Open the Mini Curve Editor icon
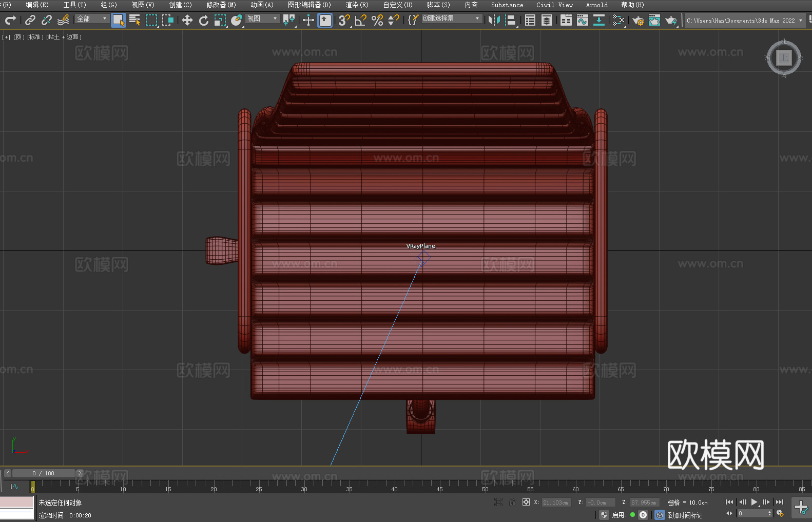 pyautogui.click(x=14, y=486)
